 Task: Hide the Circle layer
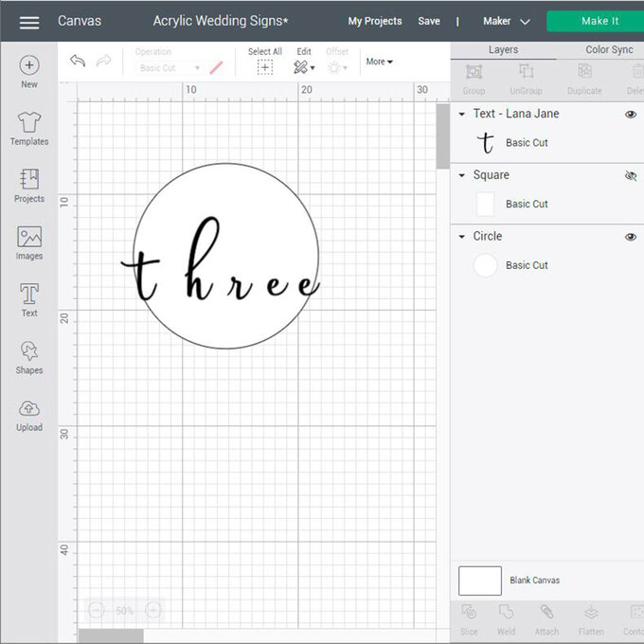[x=631, y=237]
